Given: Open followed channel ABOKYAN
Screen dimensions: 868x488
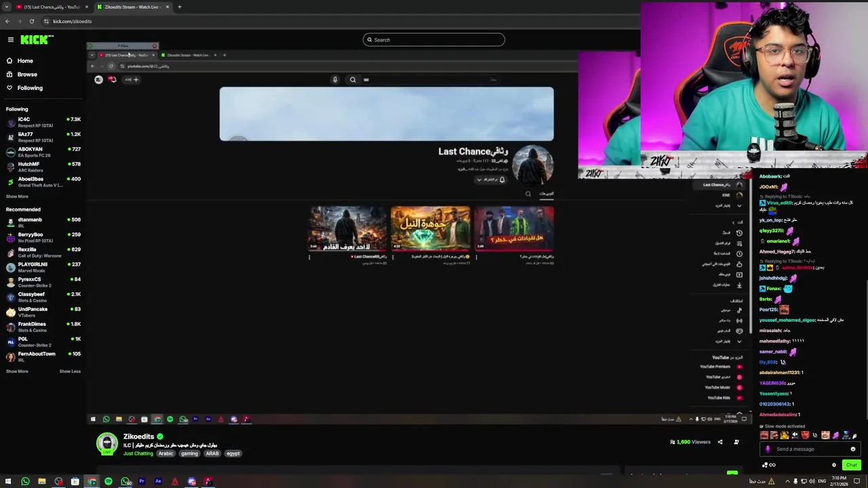Looking at the screenshot, I should point(43,152).
